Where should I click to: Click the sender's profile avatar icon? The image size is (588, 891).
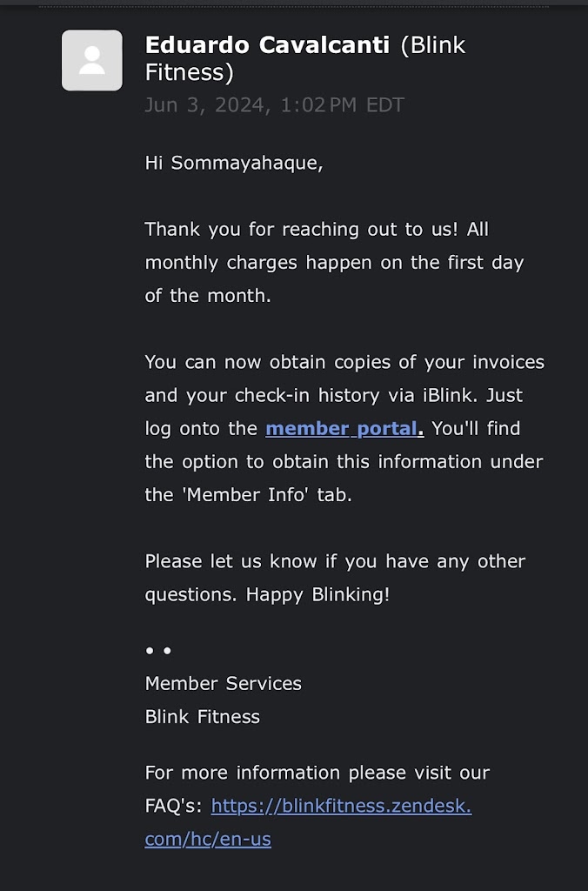tap(91, 60)
